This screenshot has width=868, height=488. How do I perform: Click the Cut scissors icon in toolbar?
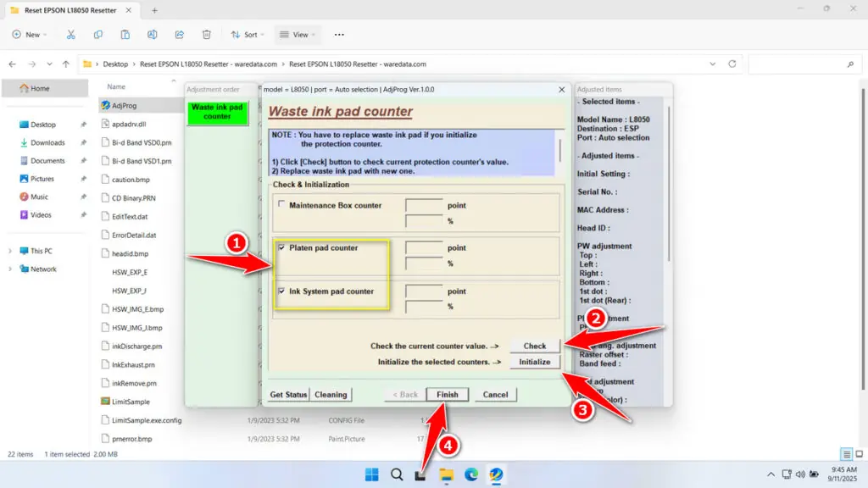click(71, 35)
